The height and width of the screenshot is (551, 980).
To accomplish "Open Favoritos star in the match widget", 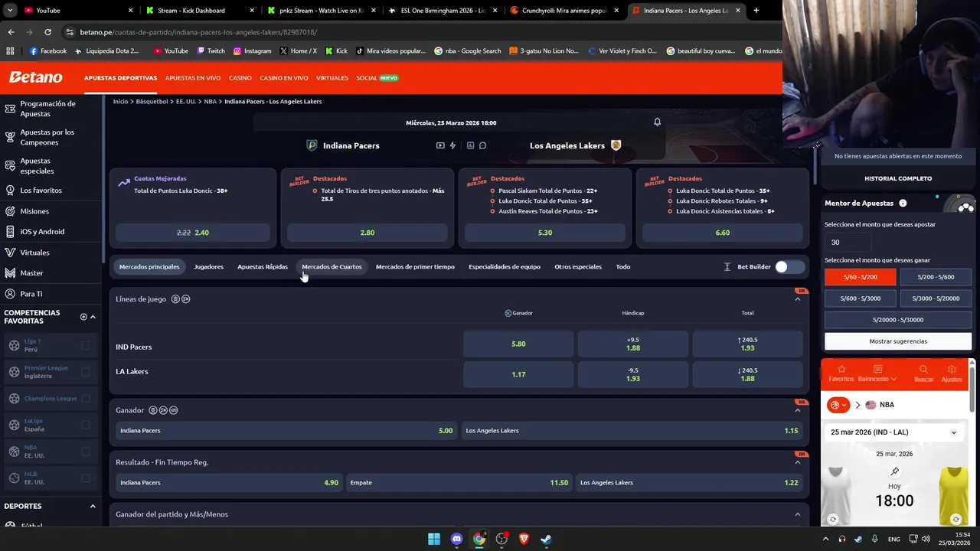I will (841, 373).
